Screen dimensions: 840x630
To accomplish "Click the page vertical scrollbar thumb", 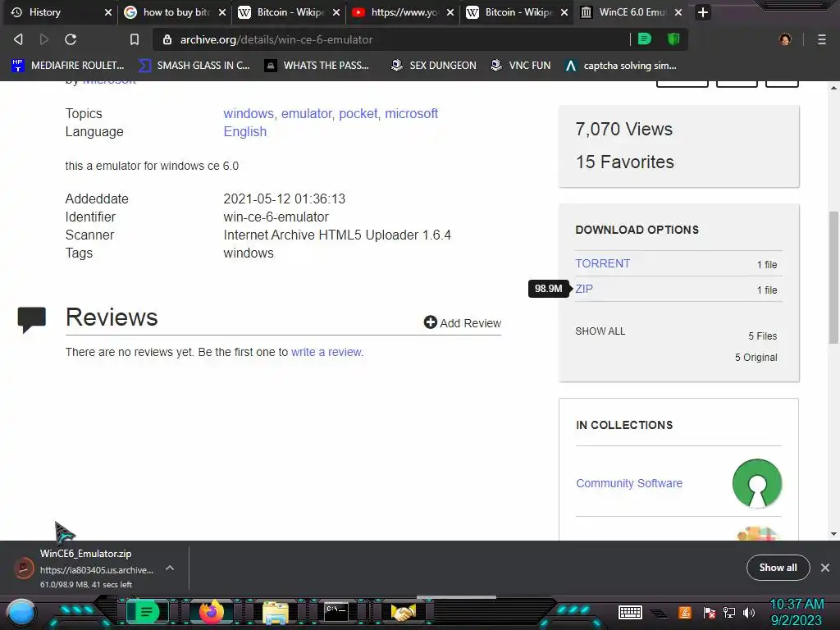I will coord(833,277).
